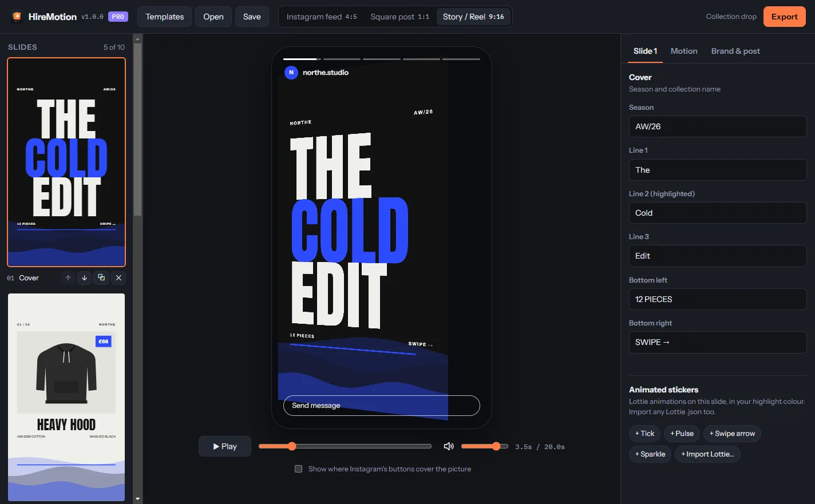
Task: Click the Season input field
Action: pos(718,126)
